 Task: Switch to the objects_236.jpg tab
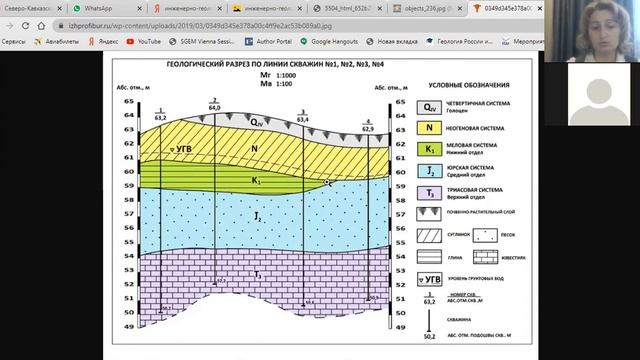(x=428, y=8)
